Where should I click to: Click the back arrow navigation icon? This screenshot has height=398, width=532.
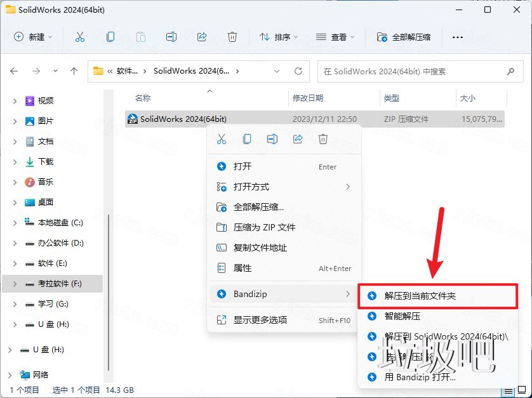pyautogui.click(x=14, y=71)
